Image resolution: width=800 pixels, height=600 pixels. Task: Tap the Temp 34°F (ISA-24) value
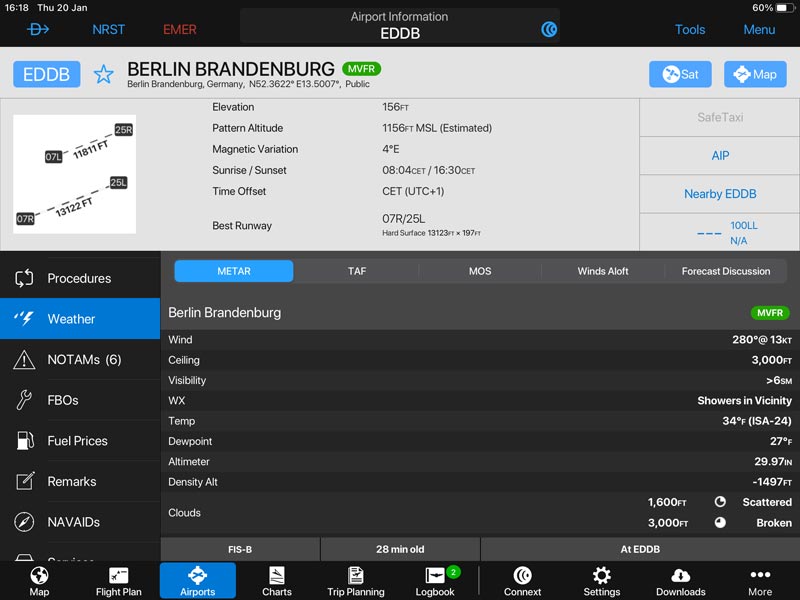pos(757,421)
